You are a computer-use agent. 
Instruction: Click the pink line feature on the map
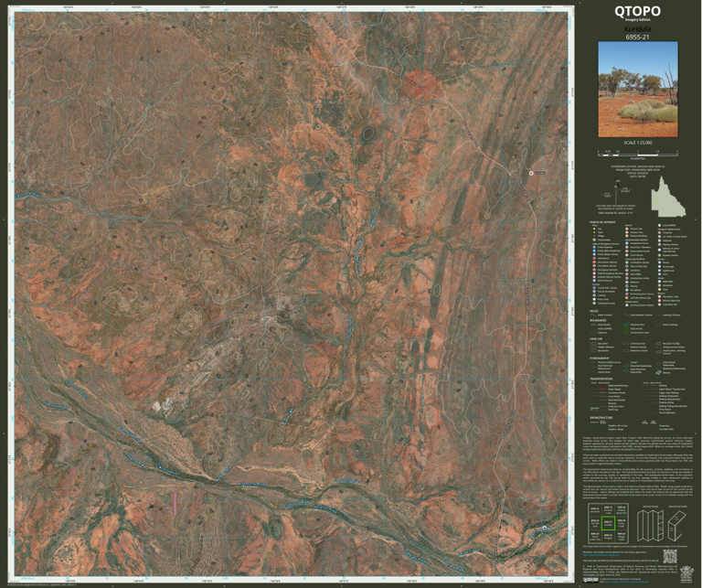click(x=175, y=504)
